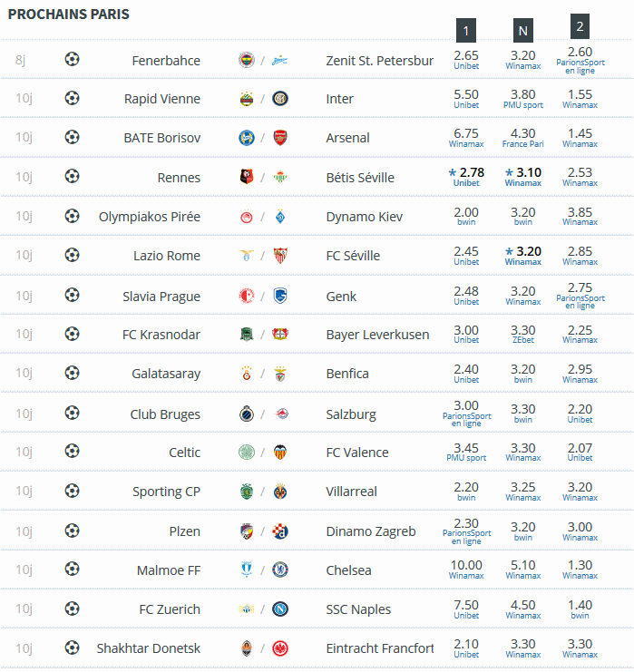The height and width of the screenshot is (672, 634).
Task: Select the N draw column header
Action: (x=523, y=31)
